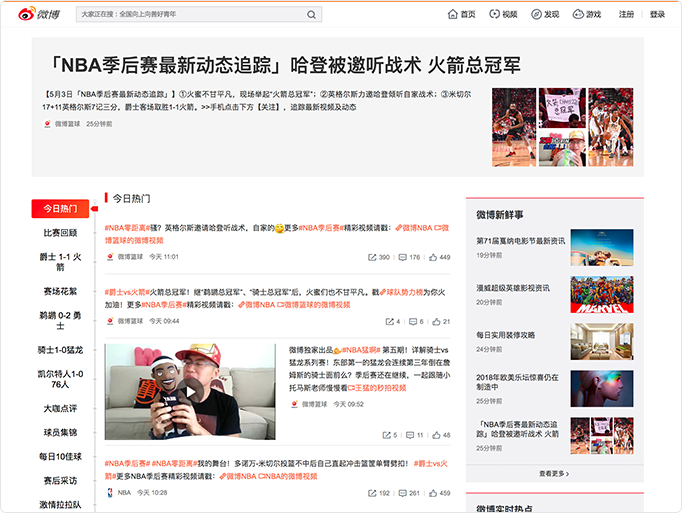Click the 注册 register link
This screenshot has height=513, width=682.
626,14
